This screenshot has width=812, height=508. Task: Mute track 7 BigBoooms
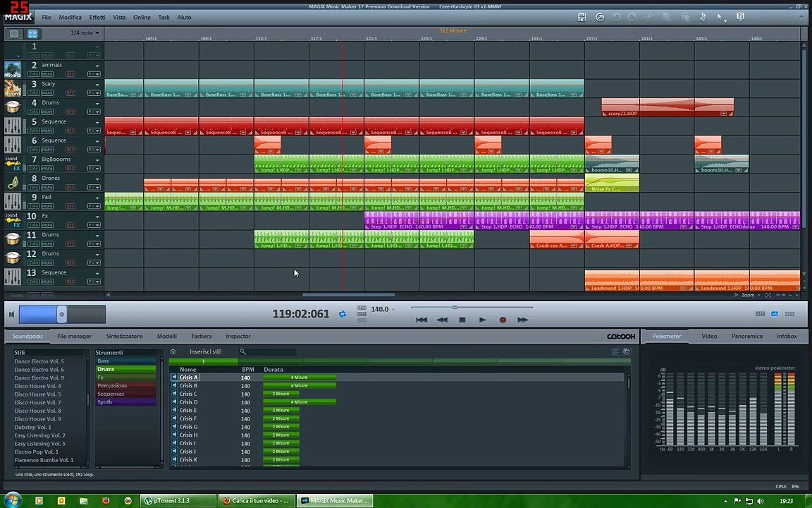[47, 169]
